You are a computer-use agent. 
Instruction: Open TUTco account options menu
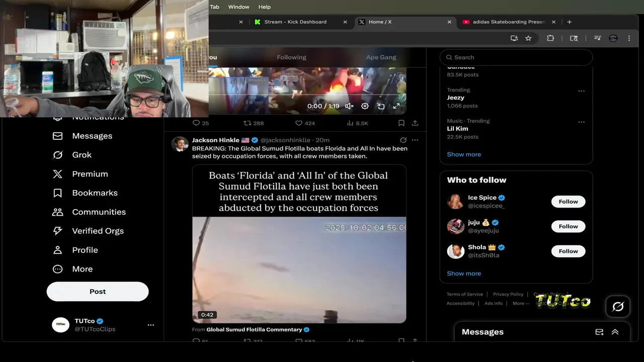pos(150,325)
